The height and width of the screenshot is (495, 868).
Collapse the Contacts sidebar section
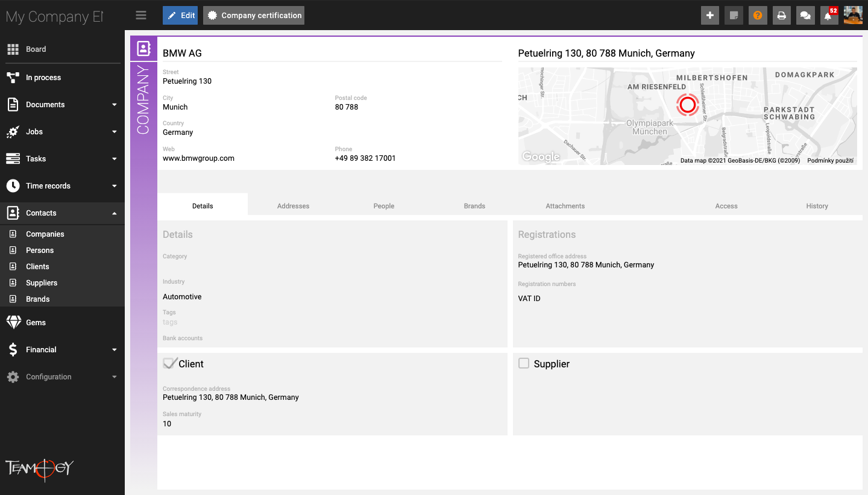[115, 213]
